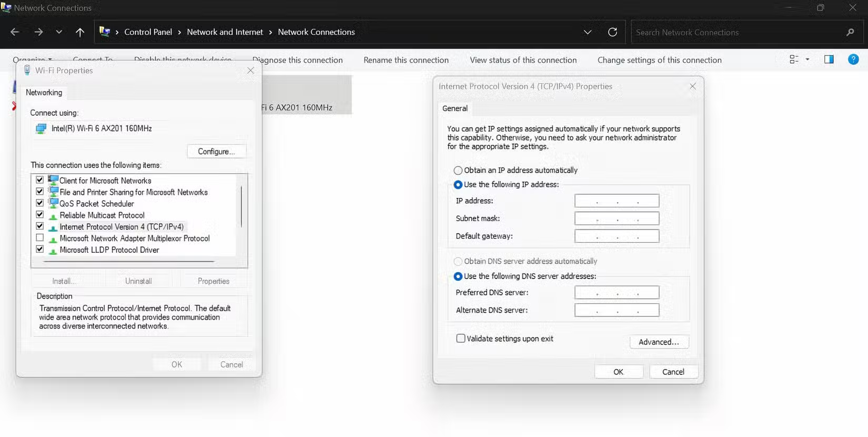Image resolution: width=868 pixels, height=437 pixels.
Task: Open the view options dropdown
Action: pos(808,59)
